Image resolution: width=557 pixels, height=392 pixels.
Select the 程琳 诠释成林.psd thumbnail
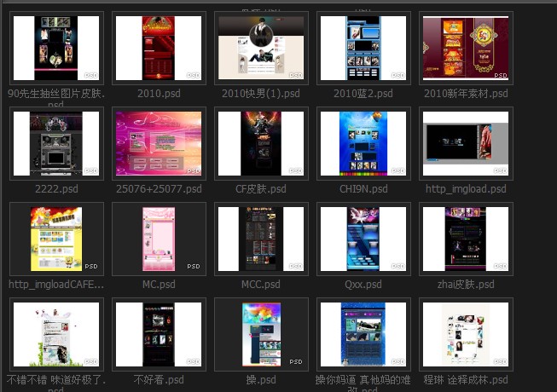tap(466, 334)
